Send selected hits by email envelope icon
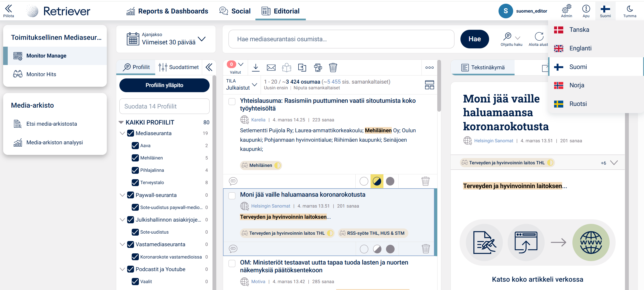Screen dimensions: 644x290 coord(271,68)
